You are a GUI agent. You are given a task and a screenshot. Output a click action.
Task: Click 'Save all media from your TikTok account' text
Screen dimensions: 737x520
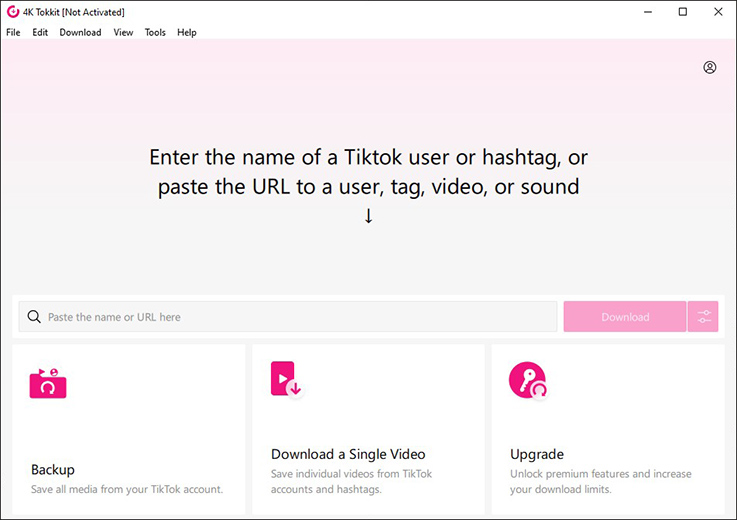pyautogui.click(x=127, y=489)
